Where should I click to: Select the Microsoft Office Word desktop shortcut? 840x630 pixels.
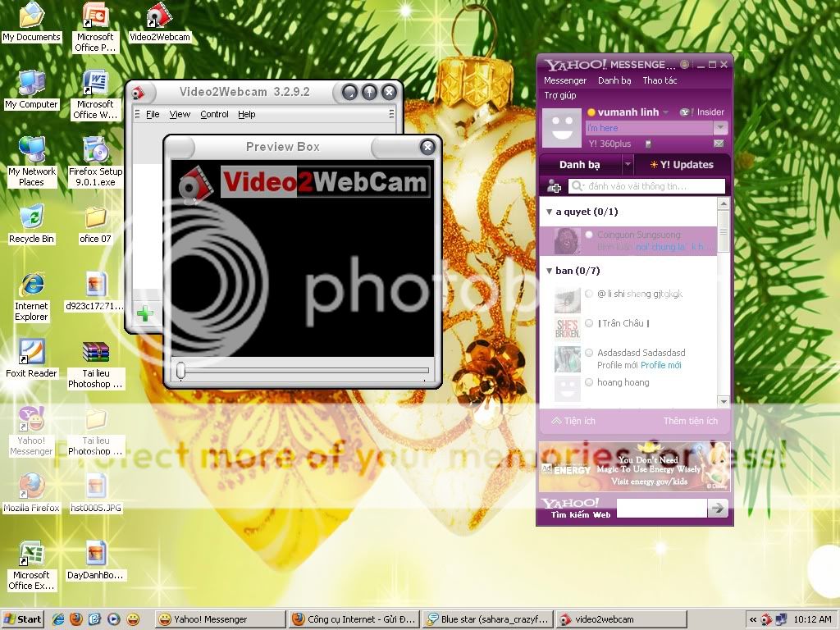pos(95,95)
